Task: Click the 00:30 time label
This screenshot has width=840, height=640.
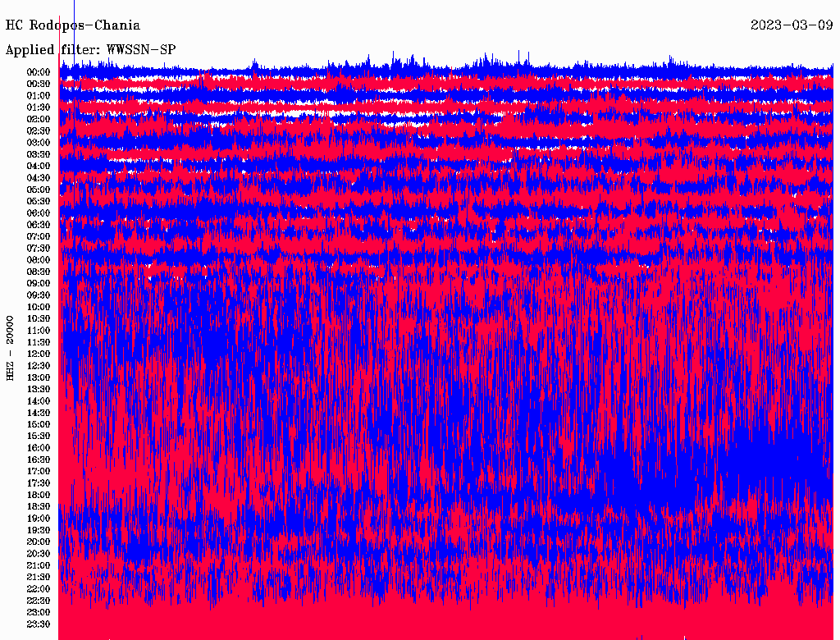Action: (x=39, y=85)
